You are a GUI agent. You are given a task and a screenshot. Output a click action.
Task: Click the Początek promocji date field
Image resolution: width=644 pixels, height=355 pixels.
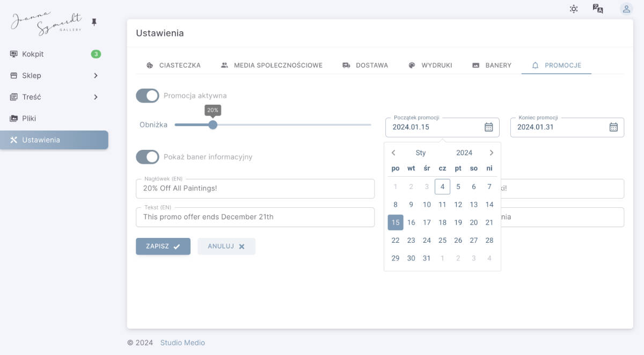[x=442, y=127]
